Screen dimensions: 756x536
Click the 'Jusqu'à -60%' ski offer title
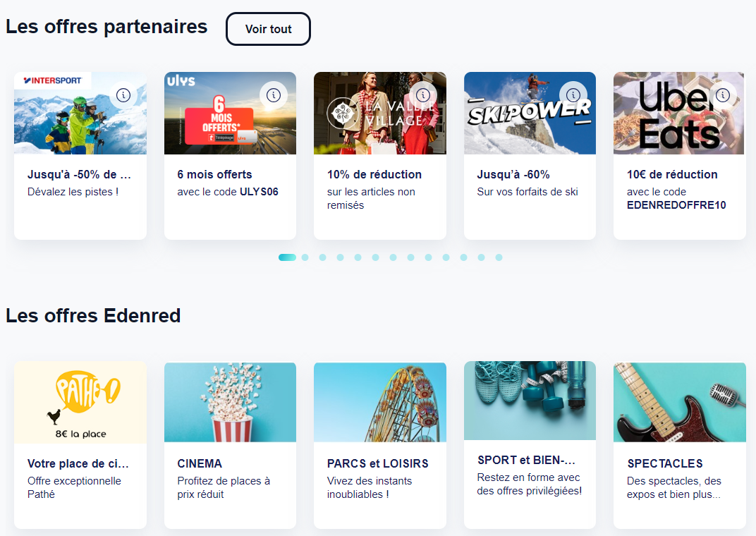[x=513, y=174]
